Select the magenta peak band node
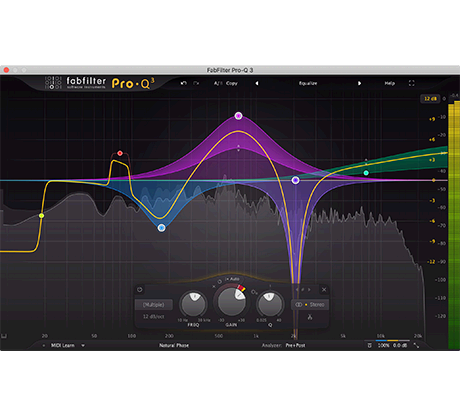 tap(238, 116)
